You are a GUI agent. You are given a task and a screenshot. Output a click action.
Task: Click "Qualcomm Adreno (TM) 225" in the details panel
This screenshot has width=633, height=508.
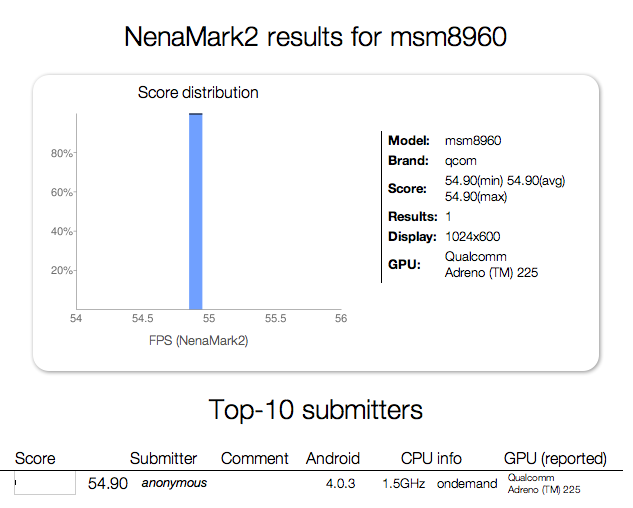[x=491, y=264]
